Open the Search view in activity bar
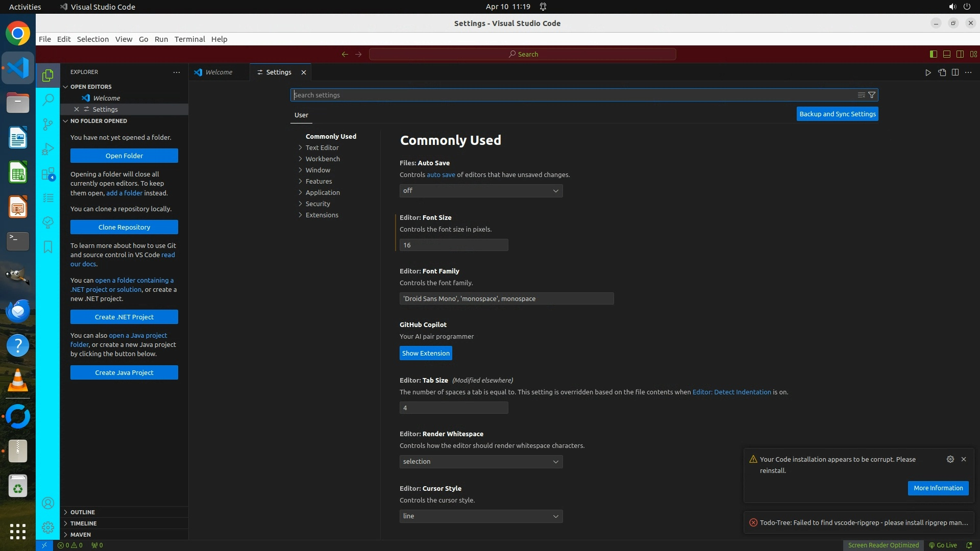The height and width of the screenshot is (551, 980). point(48,99)
